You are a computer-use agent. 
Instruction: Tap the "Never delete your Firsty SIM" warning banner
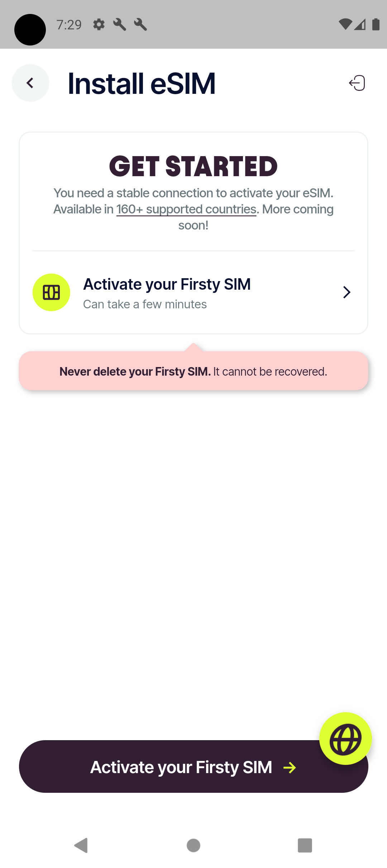click(193, 371)
